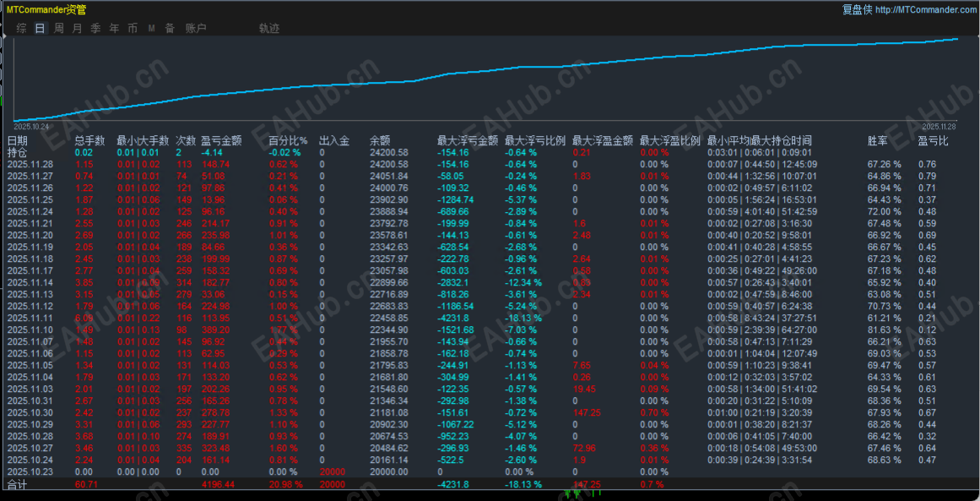Select the 年 yearly tab
The image size is (980, 501).
(x=114, y=28)
